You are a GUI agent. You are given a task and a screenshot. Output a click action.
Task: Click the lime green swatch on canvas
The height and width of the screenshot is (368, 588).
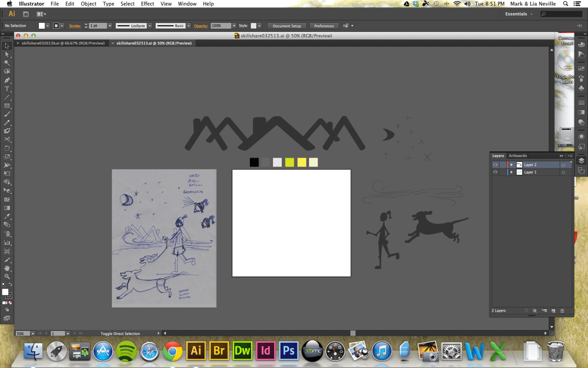click(x=289, y=163)
